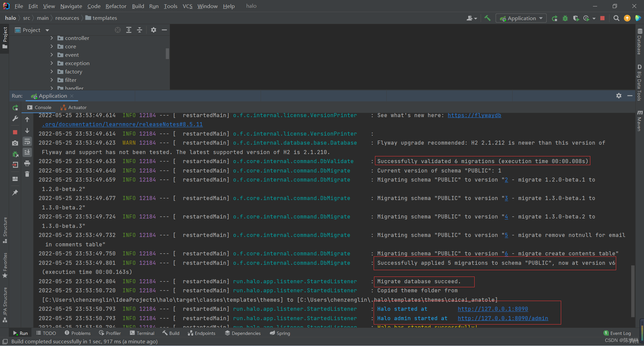Open the Maven side panel

[x=639, y=120]
